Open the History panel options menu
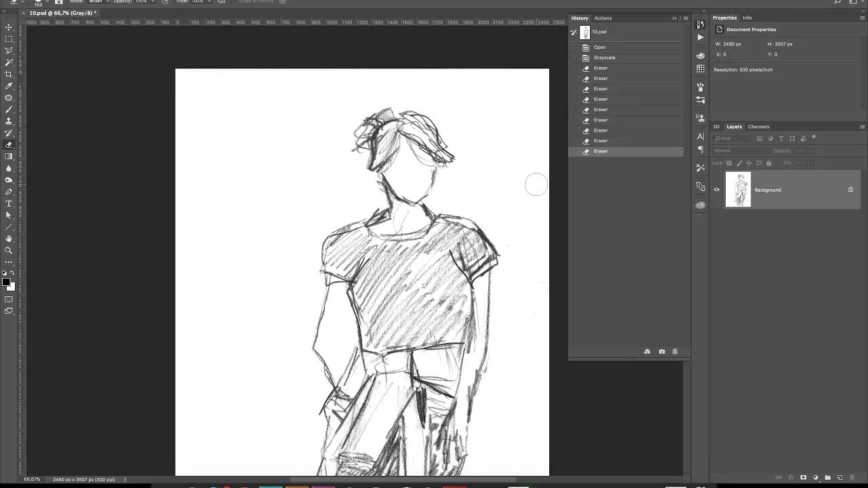 coord(686,18)
